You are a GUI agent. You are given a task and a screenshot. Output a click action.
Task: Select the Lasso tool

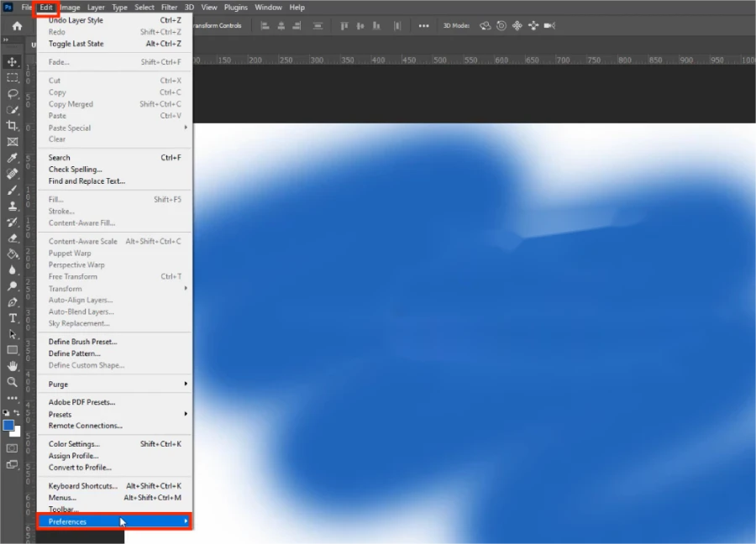(x=12, y=93)
